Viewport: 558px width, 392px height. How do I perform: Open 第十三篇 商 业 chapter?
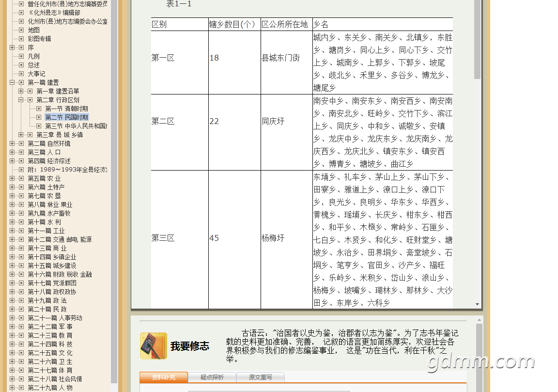(x=47, y=248)
